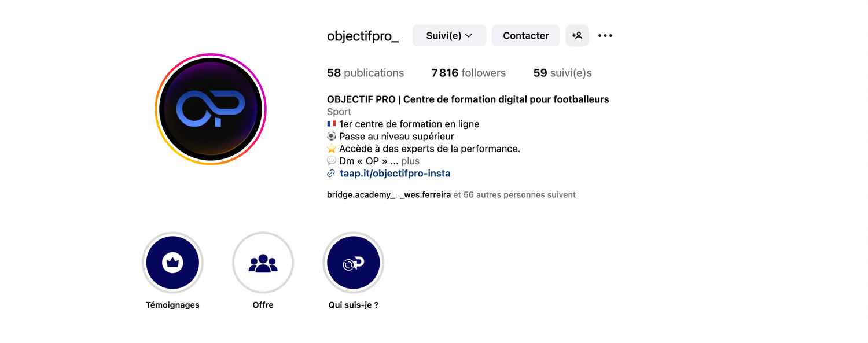Open the Témoignages crown highlight

click(x=172, y=263)
